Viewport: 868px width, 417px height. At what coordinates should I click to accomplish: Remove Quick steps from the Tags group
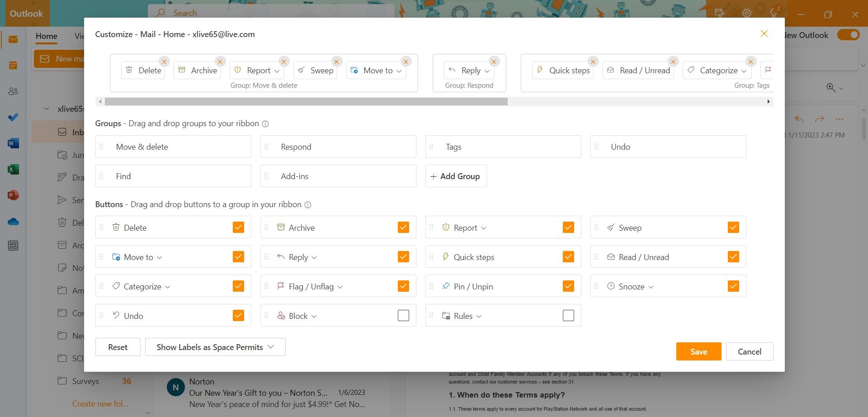click(593, 62)
